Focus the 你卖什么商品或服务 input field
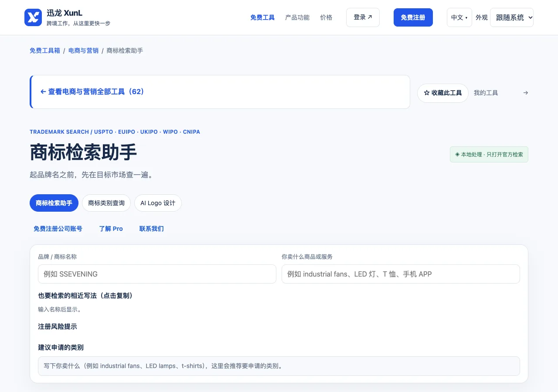558x392 pixels. tap(401, 274)
